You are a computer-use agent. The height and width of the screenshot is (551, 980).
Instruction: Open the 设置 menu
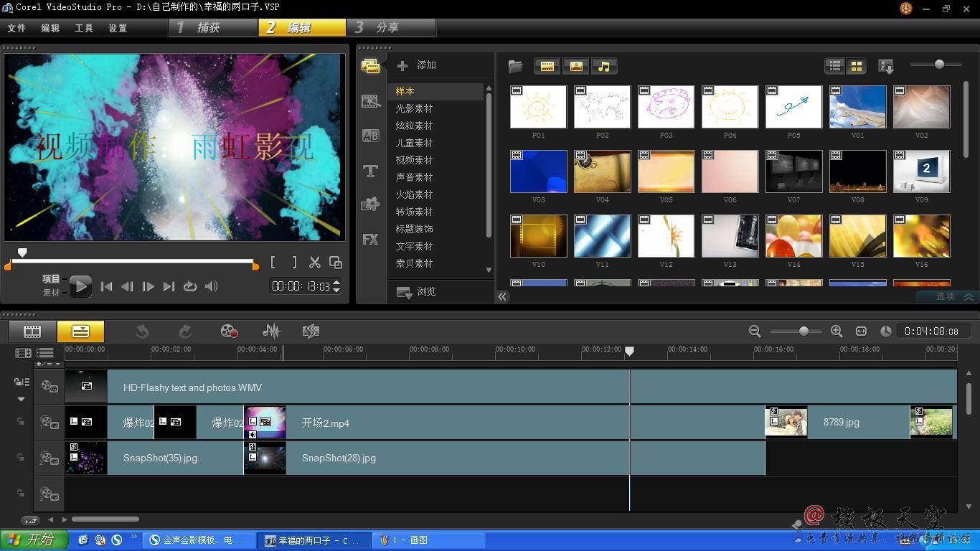tap(118, 28)
